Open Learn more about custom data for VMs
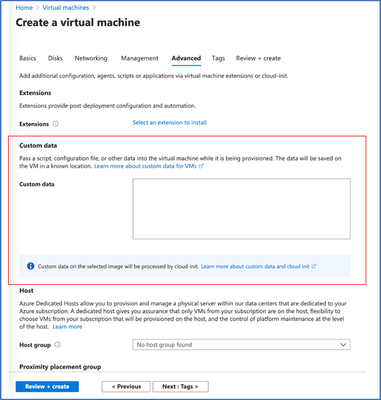The height and width of the screenshot is (400, 381). (x=149, y=166)
